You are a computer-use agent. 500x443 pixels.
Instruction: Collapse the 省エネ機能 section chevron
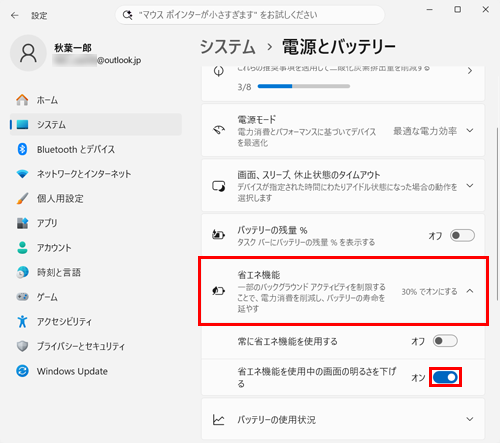[x=470, y=291]
